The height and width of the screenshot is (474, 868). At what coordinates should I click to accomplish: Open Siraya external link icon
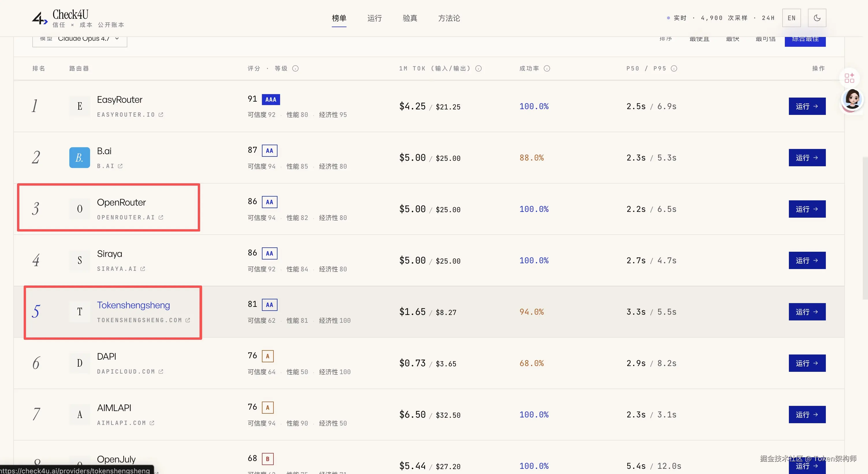pos(143,269)
